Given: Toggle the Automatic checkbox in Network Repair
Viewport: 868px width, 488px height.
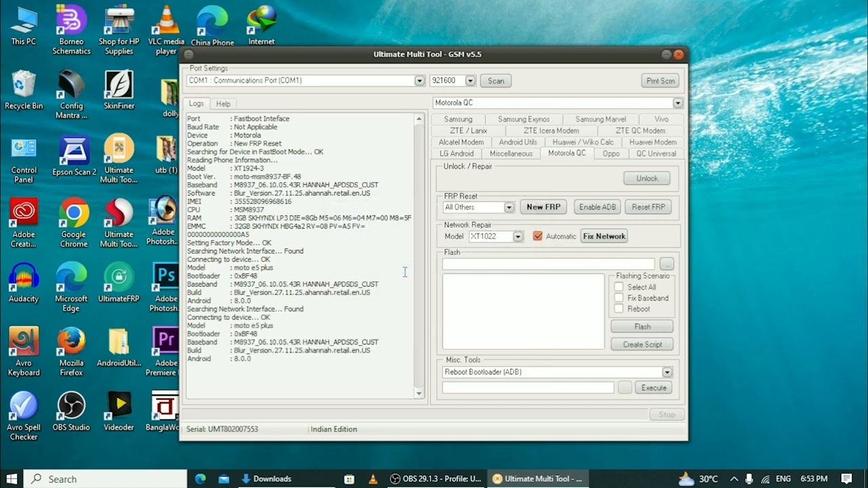Looking at the screenshot, I should tap(538, 236).
